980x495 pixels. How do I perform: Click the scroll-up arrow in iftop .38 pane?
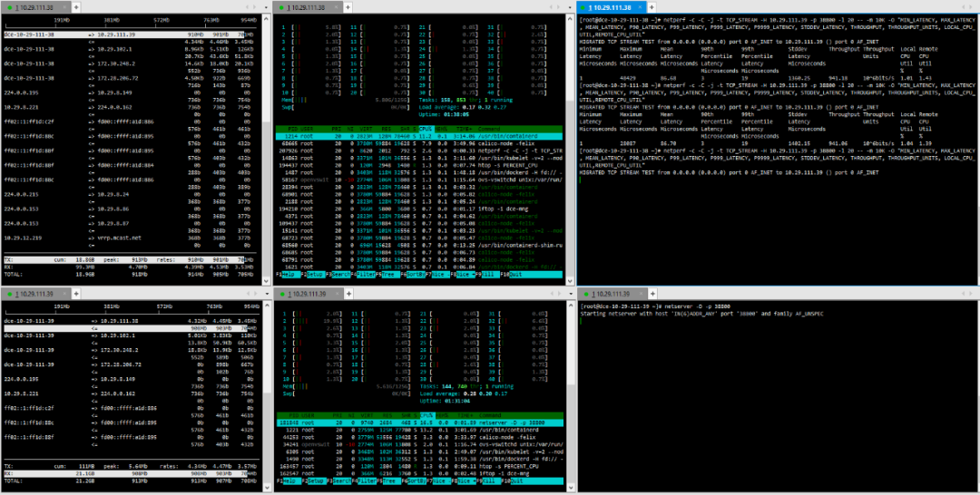coord(266,18)
